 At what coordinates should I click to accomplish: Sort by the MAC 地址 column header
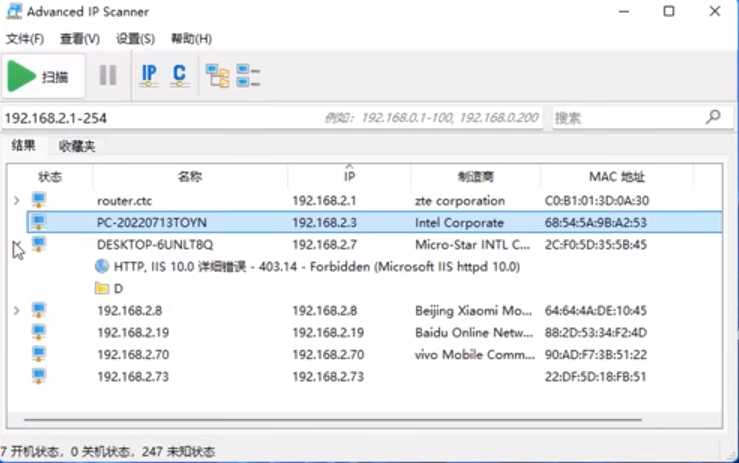click(616, 177)
